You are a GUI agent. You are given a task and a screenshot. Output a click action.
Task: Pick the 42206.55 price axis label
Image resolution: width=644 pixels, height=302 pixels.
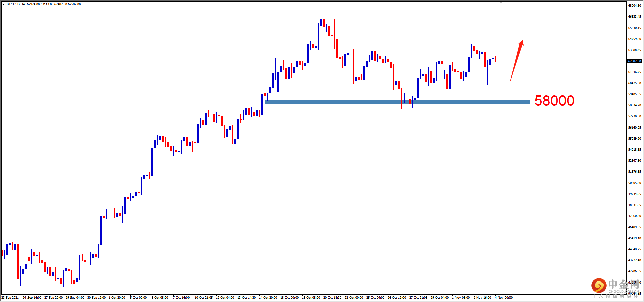coord(635,271)
